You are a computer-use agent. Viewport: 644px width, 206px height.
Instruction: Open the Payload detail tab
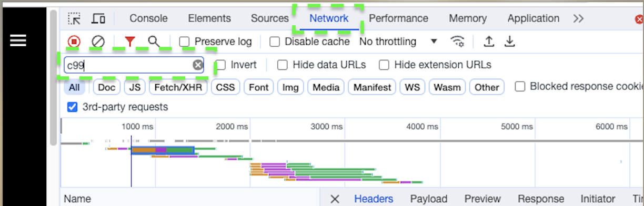click(429, 199)
